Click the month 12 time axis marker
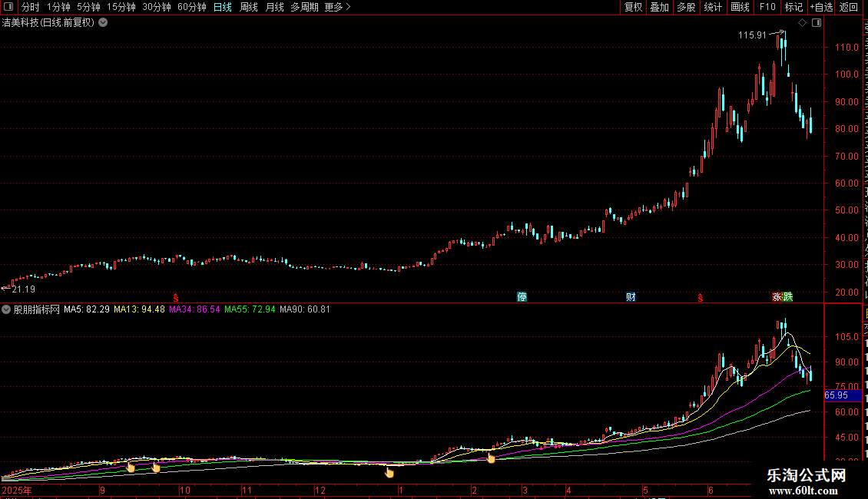This screenshot has width=868, height=499. 320,490
